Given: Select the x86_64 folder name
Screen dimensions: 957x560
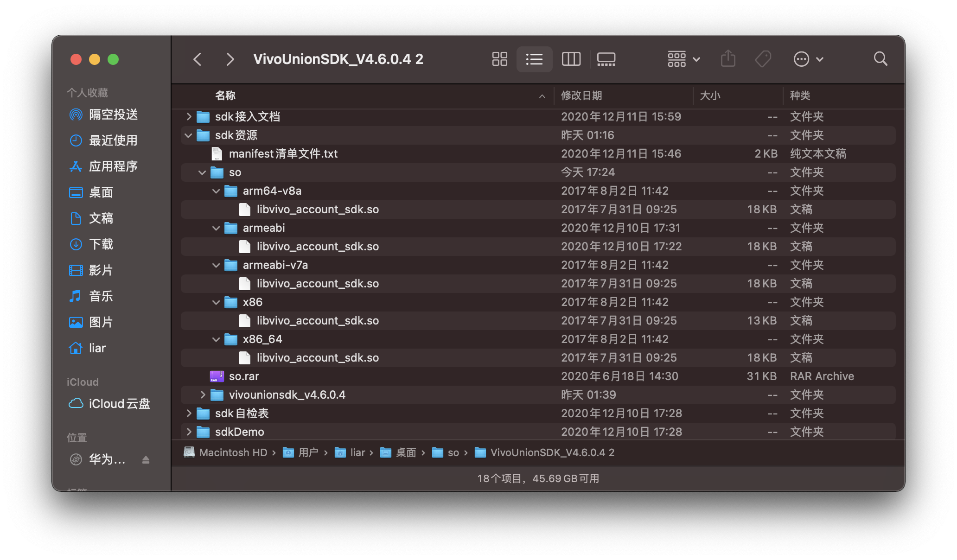Looking at the screenshot, I should tap(262, 339).
